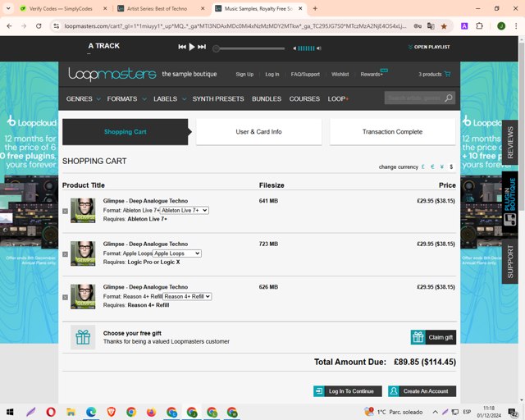This screenshot has width=525, height=420.
Task: Open the Wishlist
Action: click(x=340, y=75)
